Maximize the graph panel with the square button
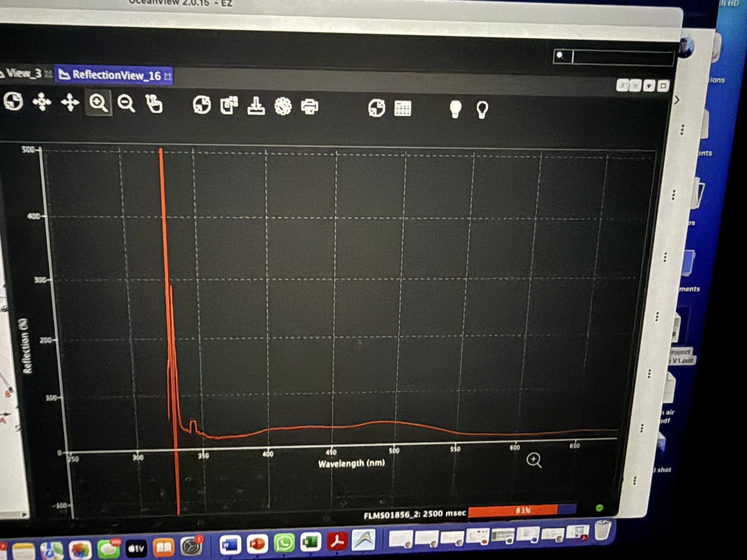 663,86
